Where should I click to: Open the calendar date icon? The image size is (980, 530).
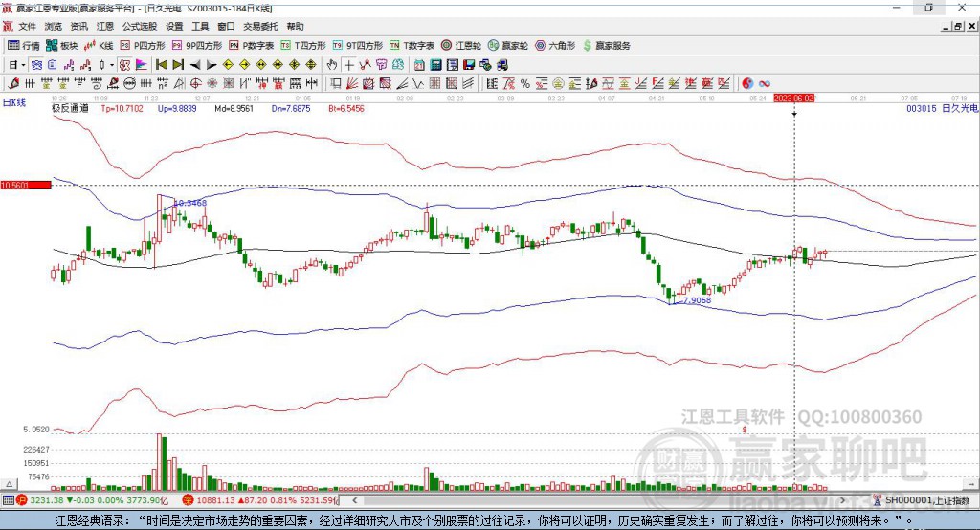(x=419, y=65)
